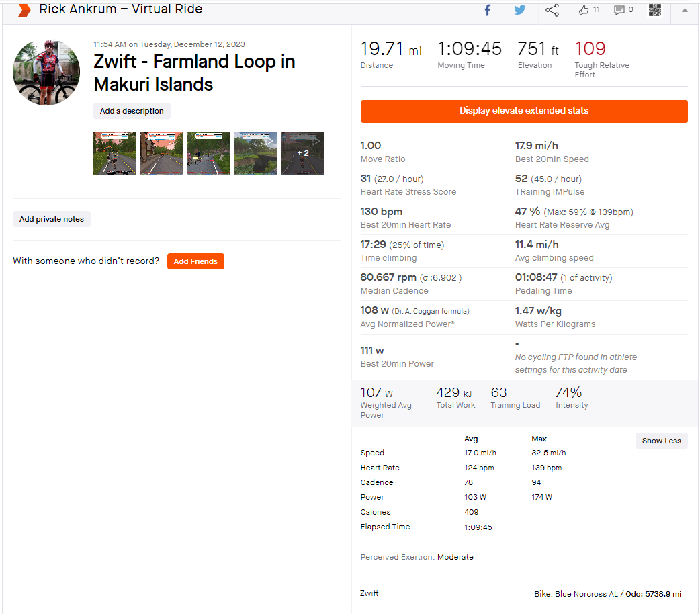Open first Zwift ride screenshot thumbnail

point(115,154)
